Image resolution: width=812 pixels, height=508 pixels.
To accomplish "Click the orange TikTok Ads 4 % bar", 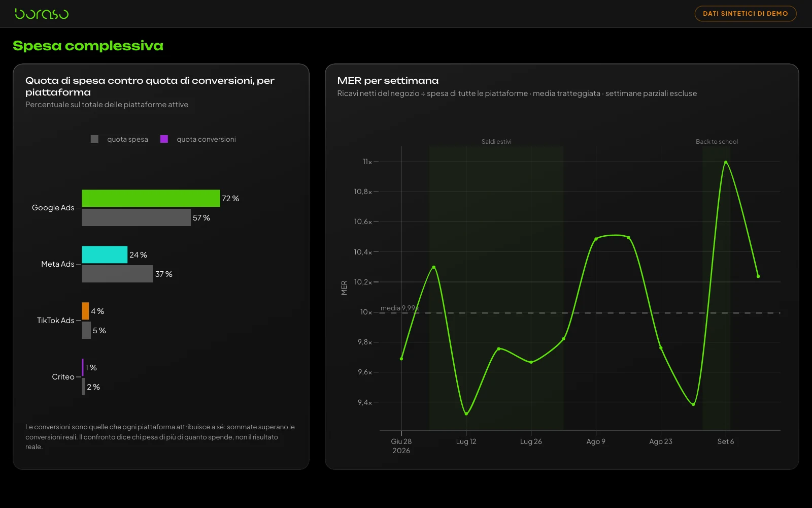I will click(x=85, y=311).
